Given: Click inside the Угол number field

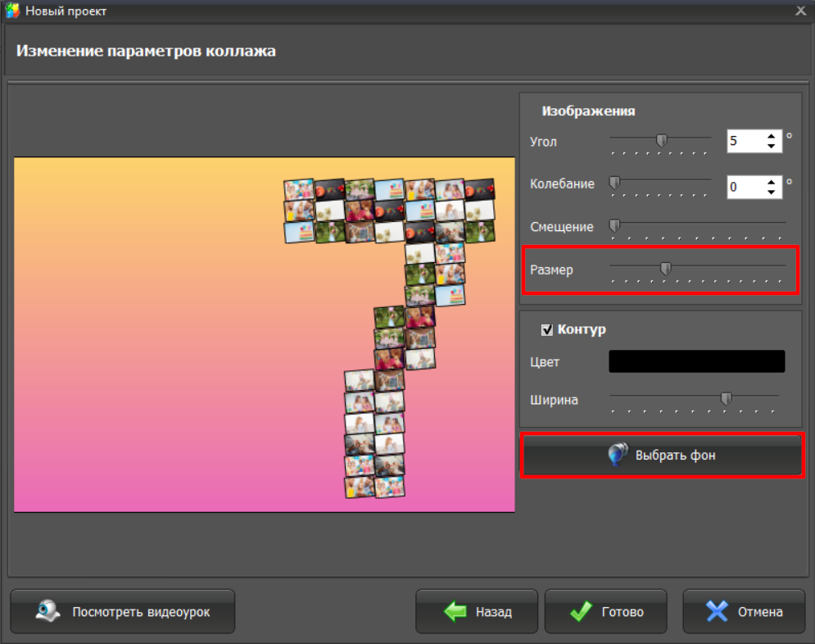Looking at the screenshot, I should [x=745, y=141].
